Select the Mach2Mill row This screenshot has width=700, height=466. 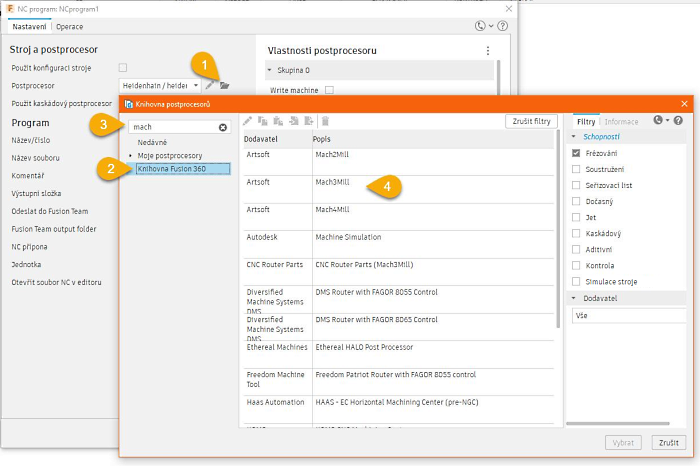(398, 162)
